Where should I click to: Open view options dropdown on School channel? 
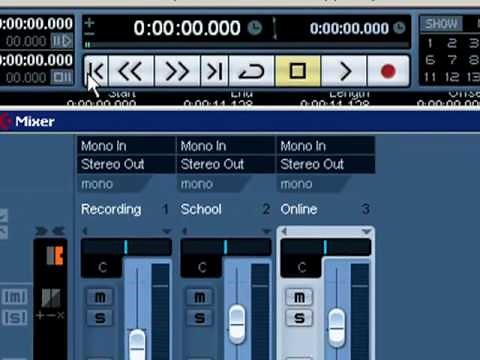pos(266,231)
